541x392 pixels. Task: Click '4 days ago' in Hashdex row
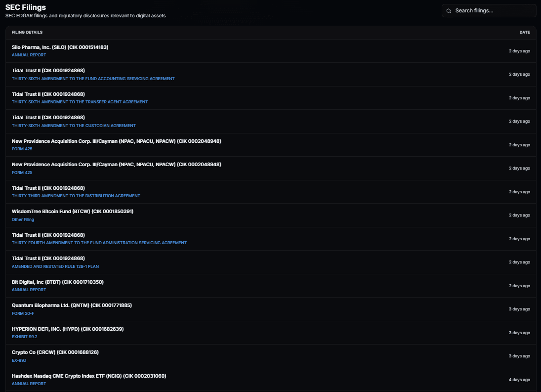519,380
